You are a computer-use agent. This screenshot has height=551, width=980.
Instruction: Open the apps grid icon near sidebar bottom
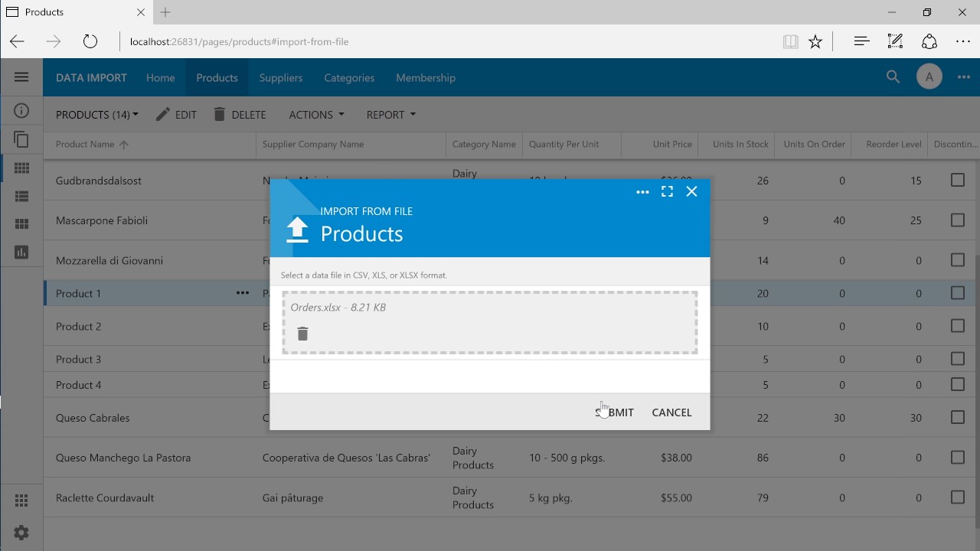click(21, 500)
